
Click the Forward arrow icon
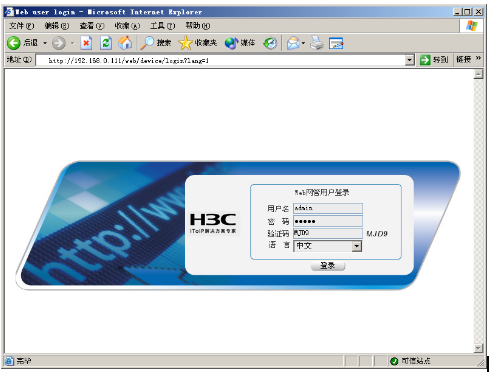(x=59, y=43)
